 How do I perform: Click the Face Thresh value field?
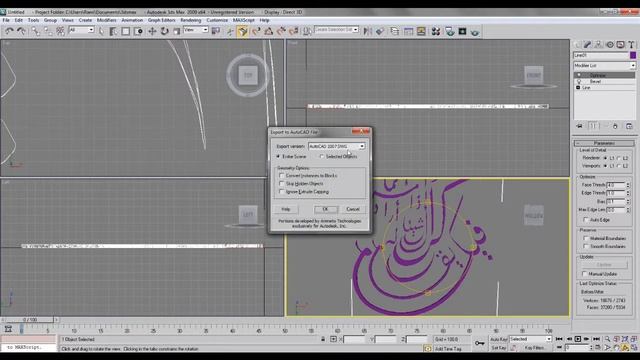pos(616,185)
